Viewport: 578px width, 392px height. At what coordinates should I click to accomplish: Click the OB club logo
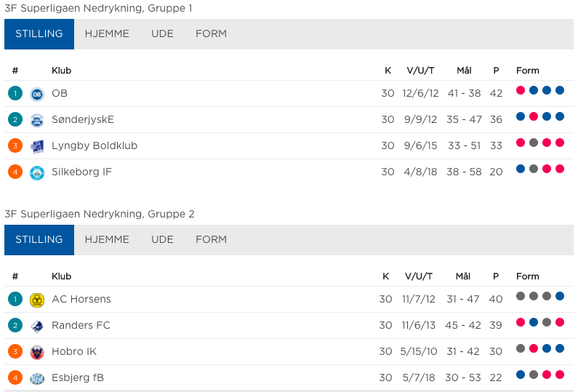click(x=37, y=94)
